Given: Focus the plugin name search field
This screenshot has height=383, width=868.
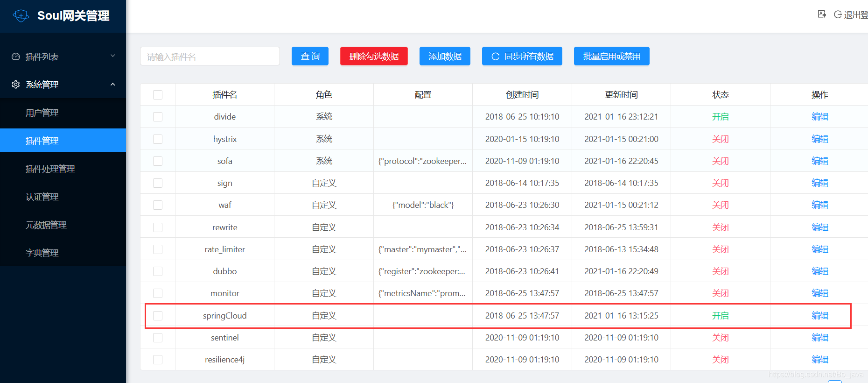Looking at the screenshot, I should click(210, 56).
